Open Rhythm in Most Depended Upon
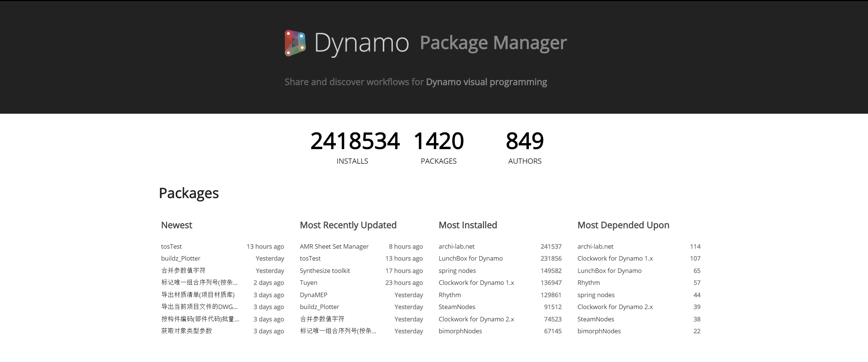Viewport: 868px width, 362px height. click(x=588, y=283)
